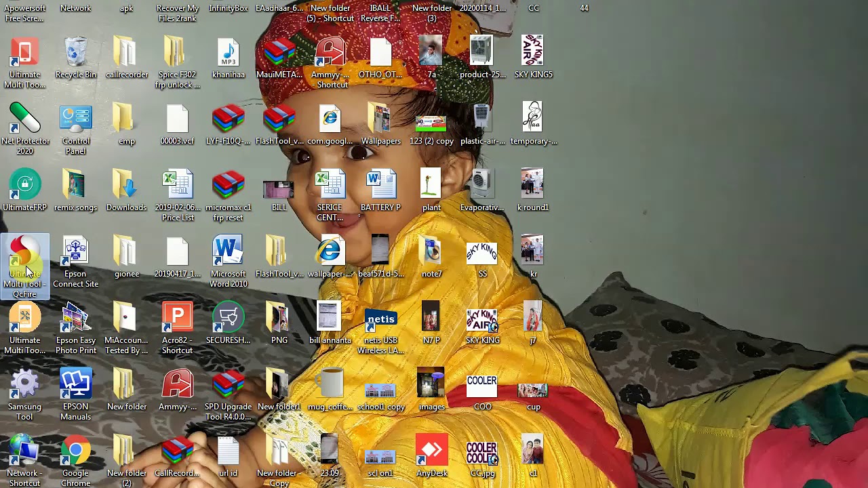
Task: Open the Control Panel icon
Action: pos(76,119)
